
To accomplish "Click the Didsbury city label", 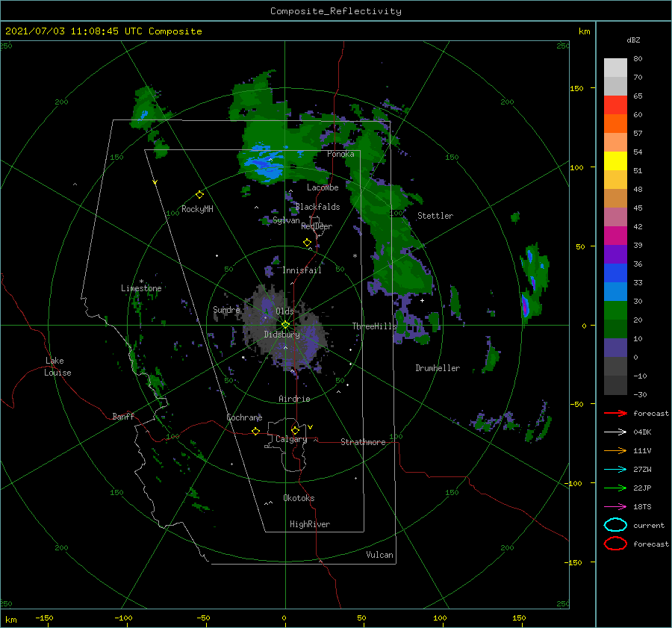I will click(281, 335).
